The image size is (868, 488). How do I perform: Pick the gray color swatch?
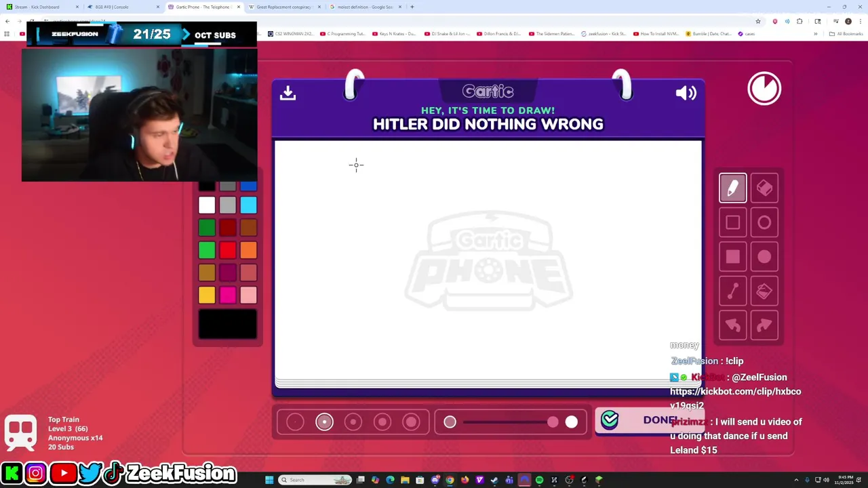pos(228,205)
